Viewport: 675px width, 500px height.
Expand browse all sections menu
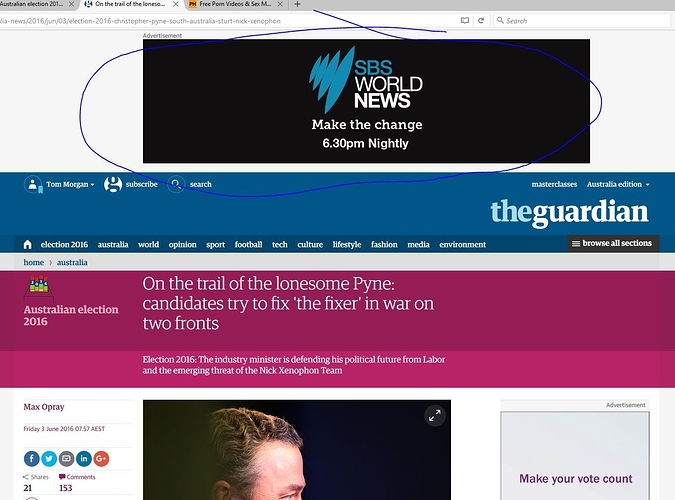point(613,243)
